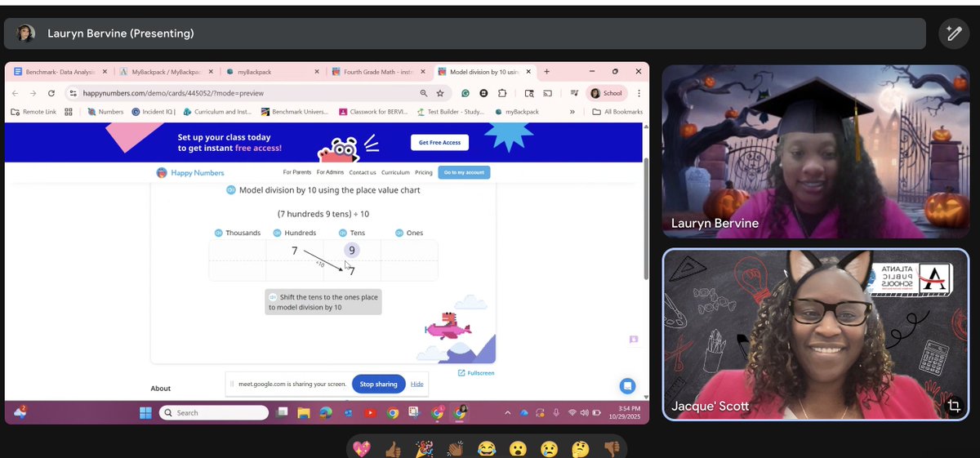Click the crop icon on Jacque' Scott tile
Image resolution: width=980 pixels, height=458 pixels.
(953, 406)
